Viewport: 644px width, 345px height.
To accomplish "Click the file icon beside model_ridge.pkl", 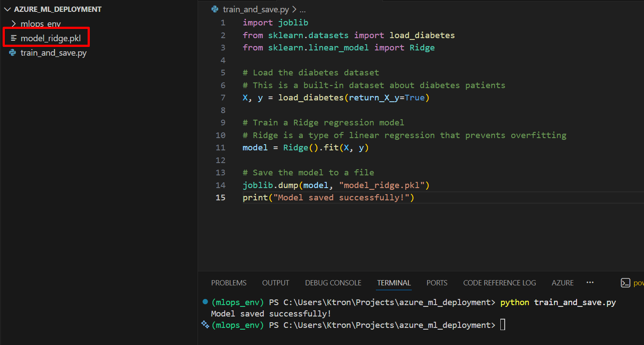I will click(14, 39).
